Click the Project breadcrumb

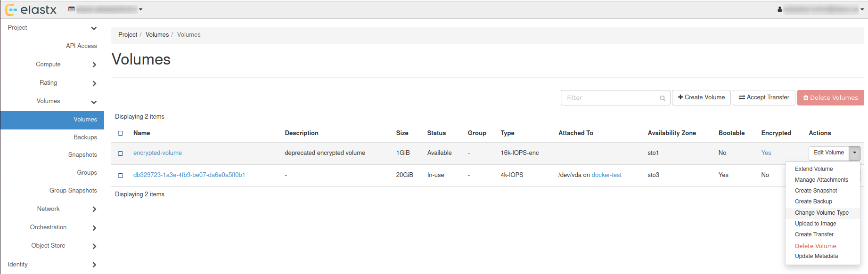[x=128, y=35]
